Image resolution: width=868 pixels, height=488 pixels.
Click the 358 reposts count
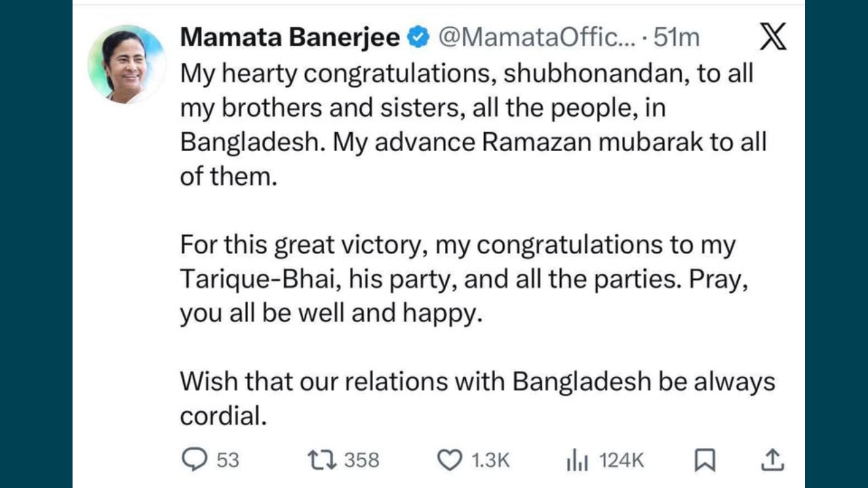click(361, 461)
